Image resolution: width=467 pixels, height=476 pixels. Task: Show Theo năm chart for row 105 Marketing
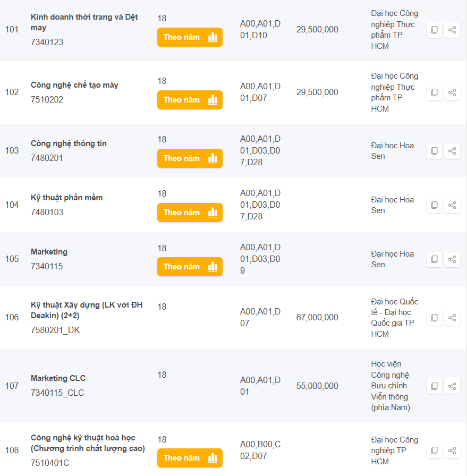(190, 267)
